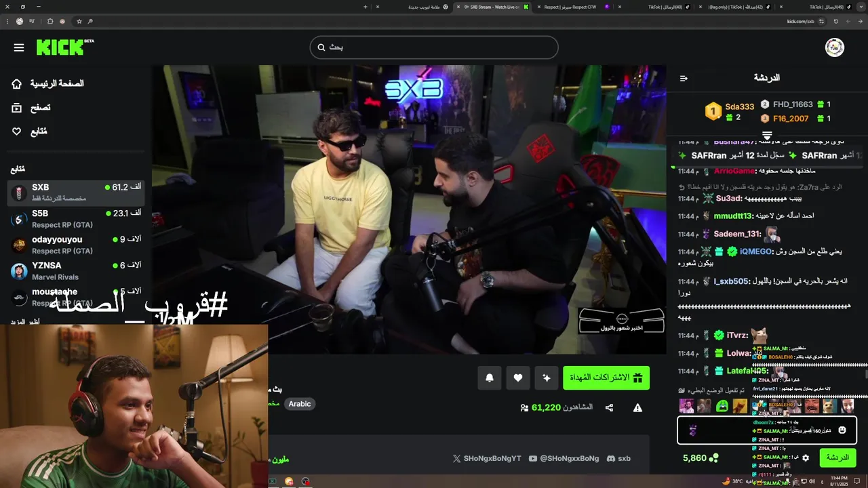The height and width of the screenshot is (488, 868).
Task: Click the KICK beta logo
Action: [65, 47]
